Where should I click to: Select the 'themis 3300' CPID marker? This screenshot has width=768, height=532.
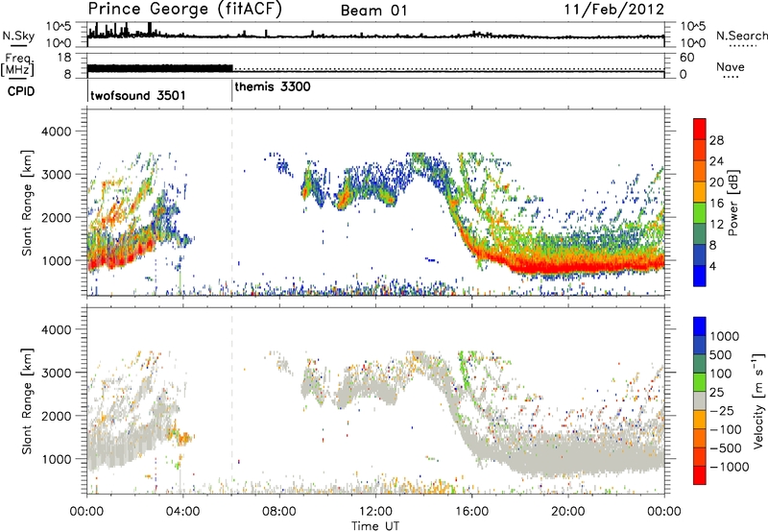(273, 87)
